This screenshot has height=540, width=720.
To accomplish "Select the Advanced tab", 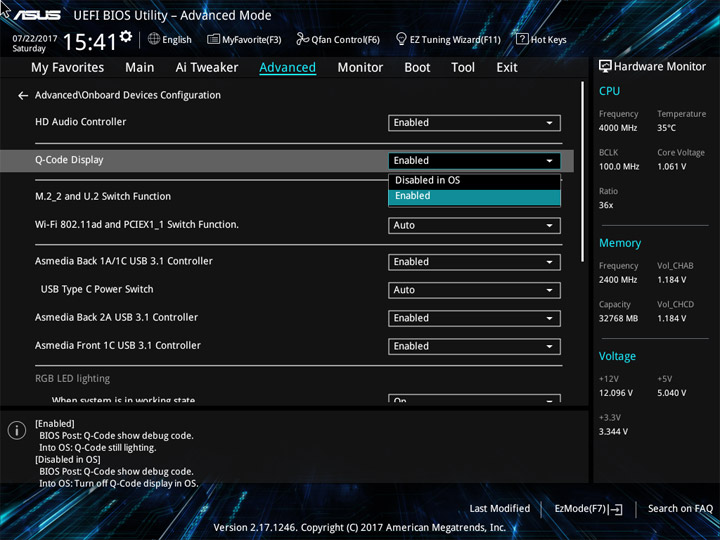I will (287, 68).
